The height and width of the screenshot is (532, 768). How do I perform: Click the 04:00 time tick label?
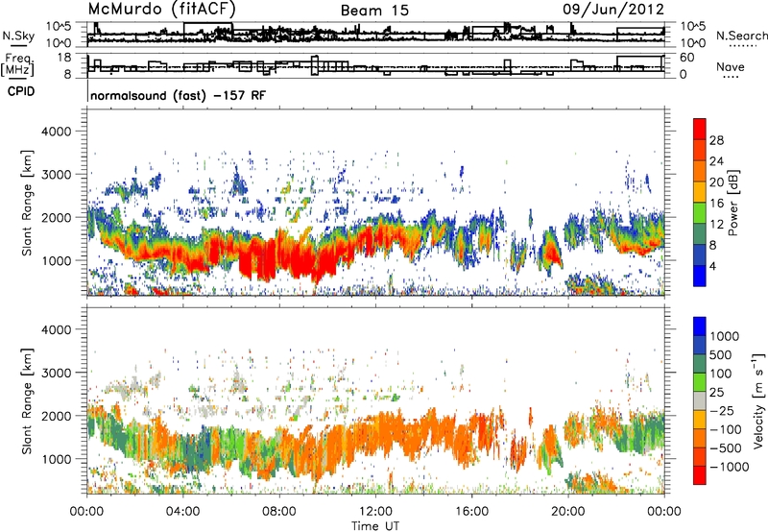tap(182, 512)
